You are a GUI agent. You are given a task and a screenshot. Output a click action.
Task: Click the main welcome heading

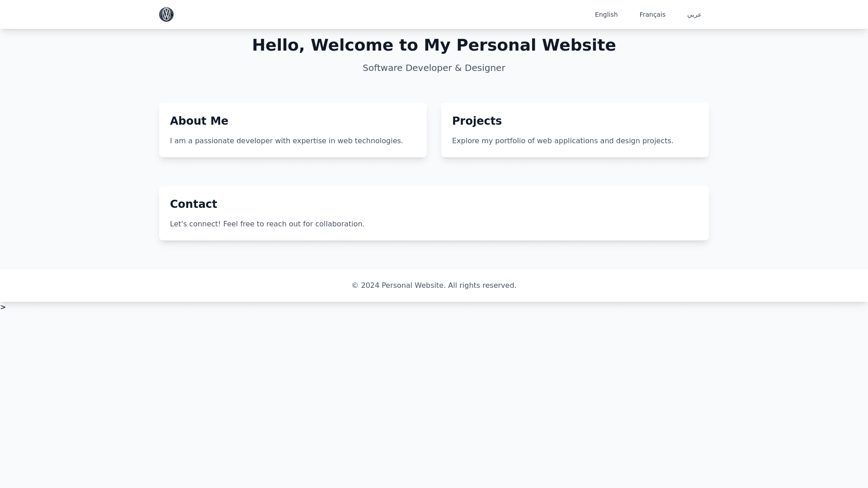coord(434,45)
